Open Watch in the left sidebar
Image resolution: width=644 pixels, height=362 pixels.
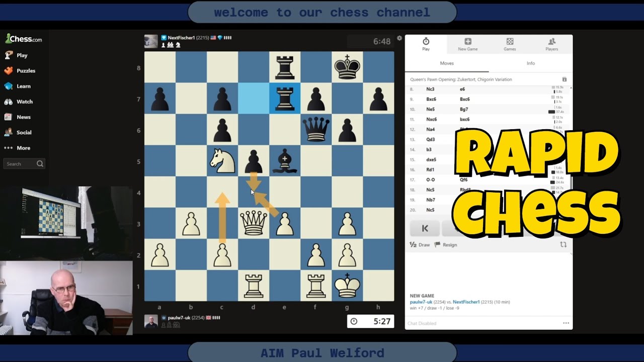[19, 102]
